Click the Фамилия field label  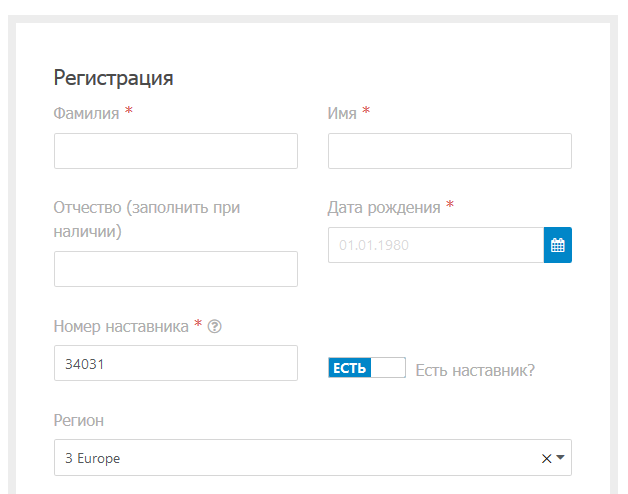click(87, 113)
